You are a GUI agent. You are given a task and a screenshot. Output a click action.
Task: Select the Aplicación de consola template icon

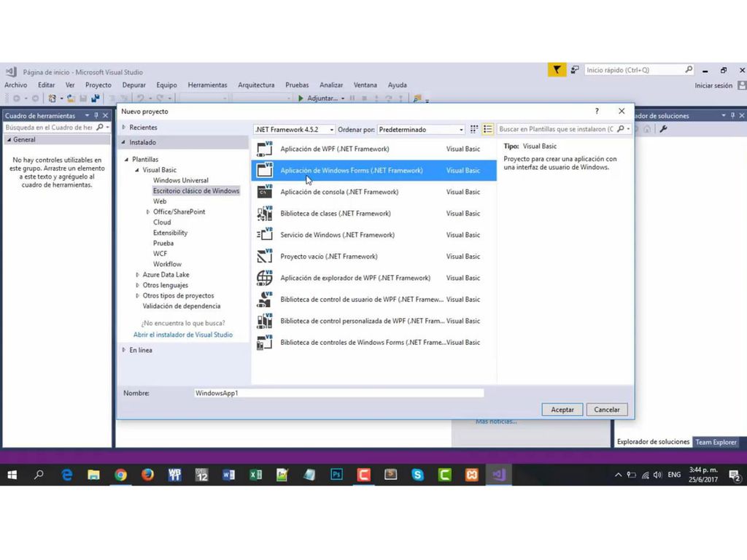[x=264, y=192]
